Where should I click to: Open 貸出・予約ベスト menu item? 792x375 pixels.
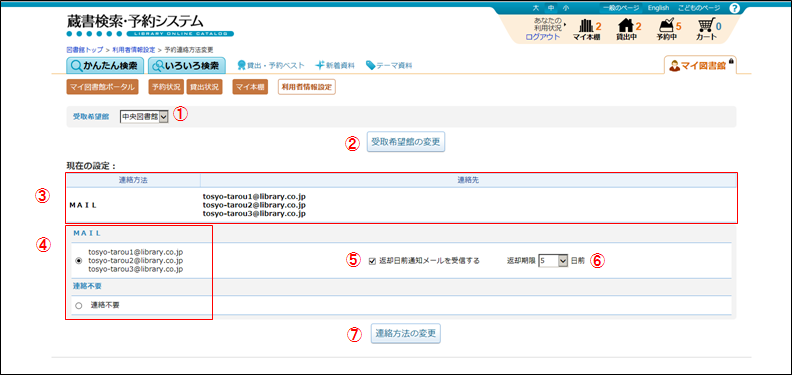click(x=271, y=66)
